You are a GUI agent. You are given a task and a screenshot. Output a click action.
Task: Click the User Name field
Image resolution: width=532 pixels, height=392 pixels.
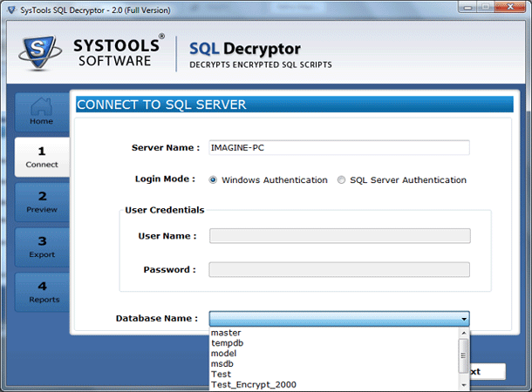[x=339, y=236]
